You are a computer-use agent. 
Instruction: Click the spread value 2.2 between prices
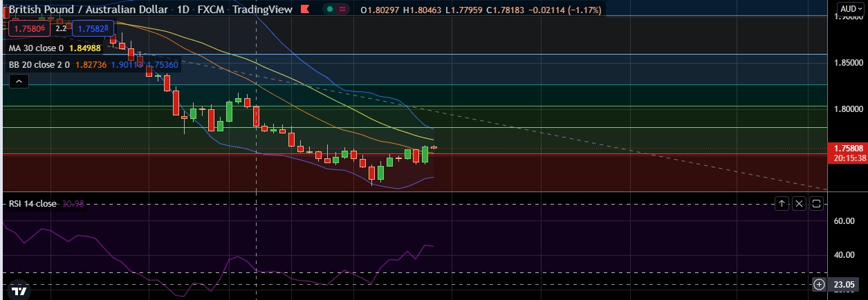[61, 28]
